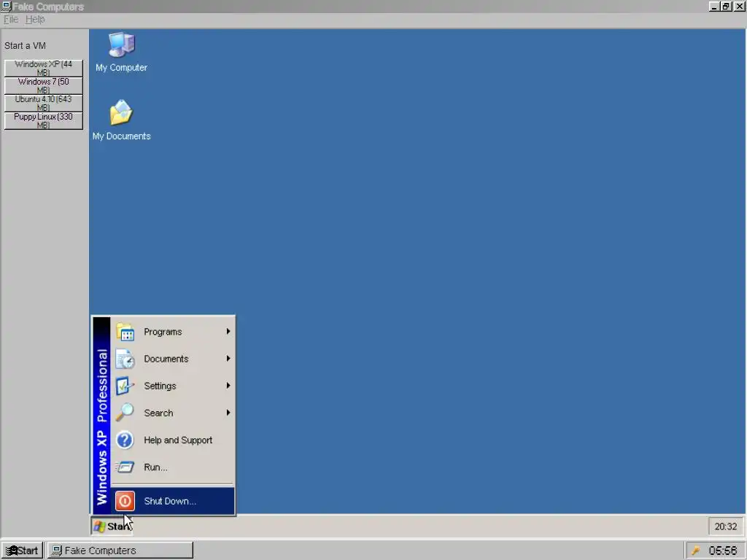Select Help and Support menu entry
This screenshot has width=747, height=560.
[x=173, y=440]
